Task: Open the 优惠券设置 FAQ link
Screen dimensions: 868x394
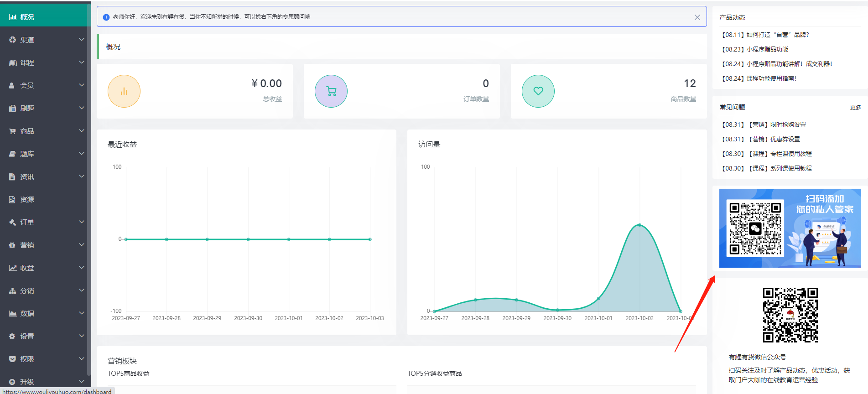Action: (x=760, y=139)
